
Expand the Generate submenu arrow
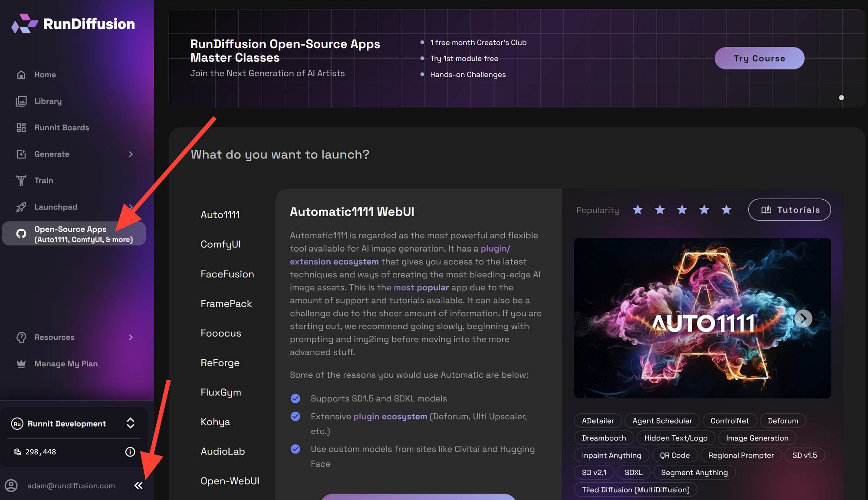pos(131,154)
